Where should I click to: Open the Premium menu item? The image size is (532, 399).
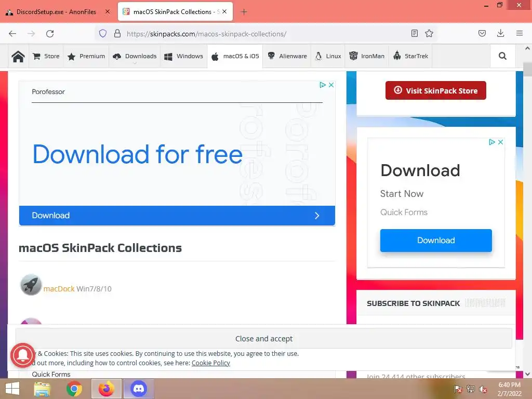pos(86,56)
